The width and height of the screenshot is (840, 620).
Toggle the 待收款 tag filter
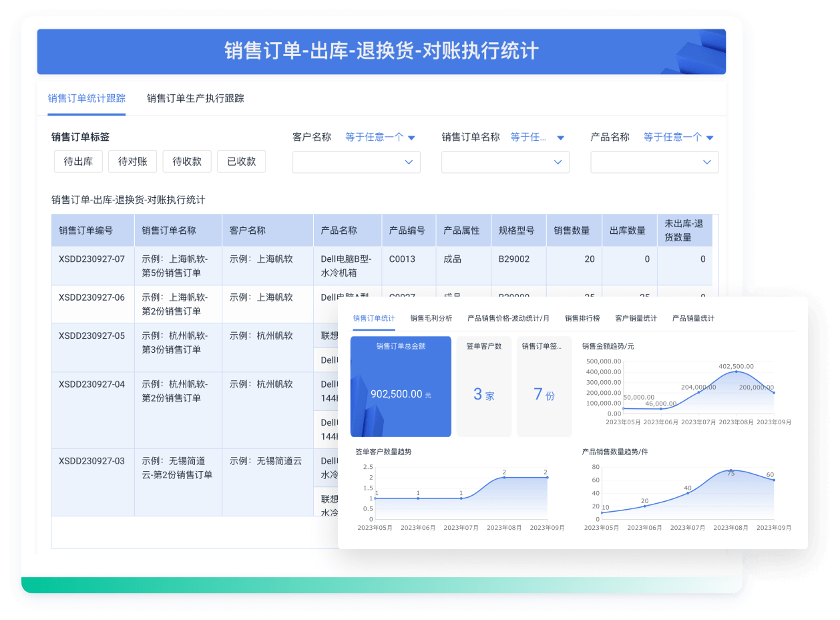[187, 162]
